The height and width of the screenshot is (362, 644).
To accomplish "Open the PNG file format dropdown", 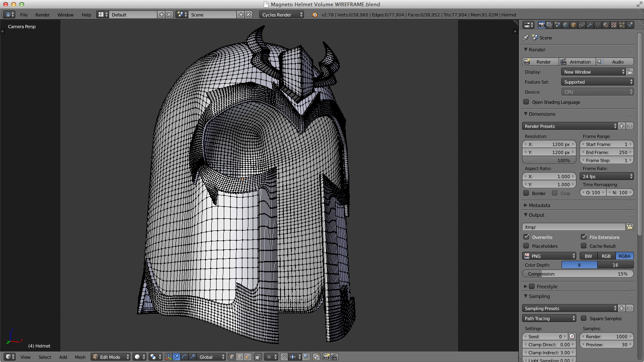I will tap(549, 256).
